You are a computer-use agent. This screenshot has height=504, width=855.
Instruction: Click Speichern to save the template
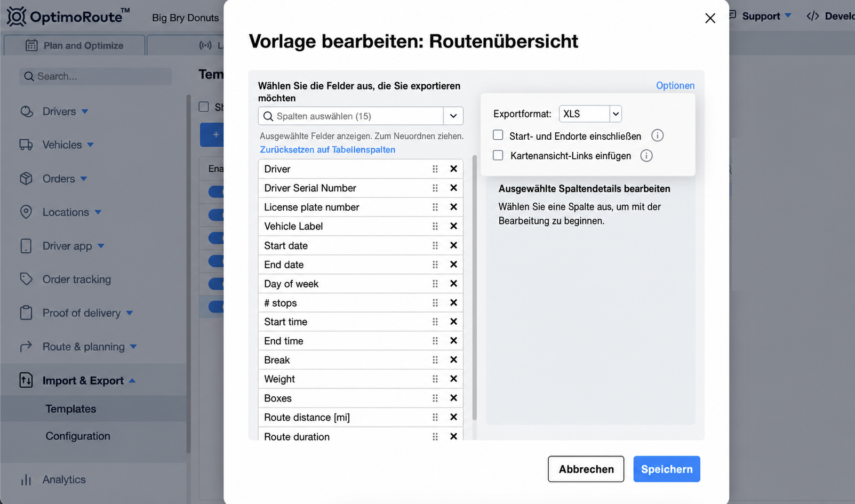pos(667,469)
